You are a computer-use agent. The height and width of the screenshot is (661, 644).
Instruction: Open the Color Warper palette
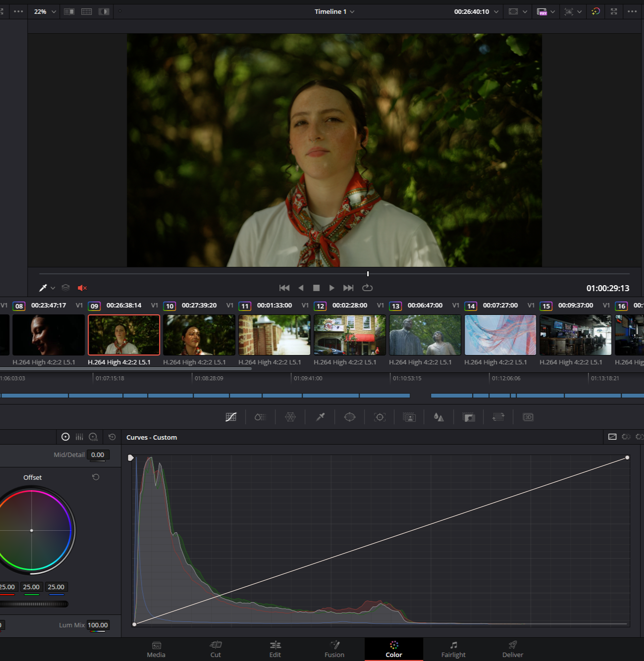[290, 417]
